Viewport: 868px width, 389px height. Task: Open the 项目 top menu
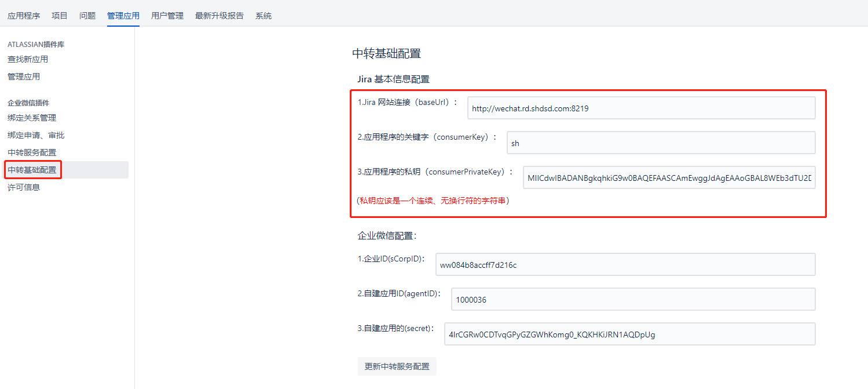click(60, 16)
